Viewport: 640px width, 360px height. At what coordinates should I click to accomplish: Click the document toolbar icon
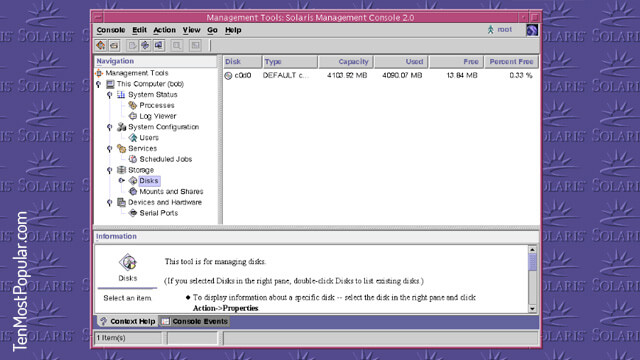[132, 45]
